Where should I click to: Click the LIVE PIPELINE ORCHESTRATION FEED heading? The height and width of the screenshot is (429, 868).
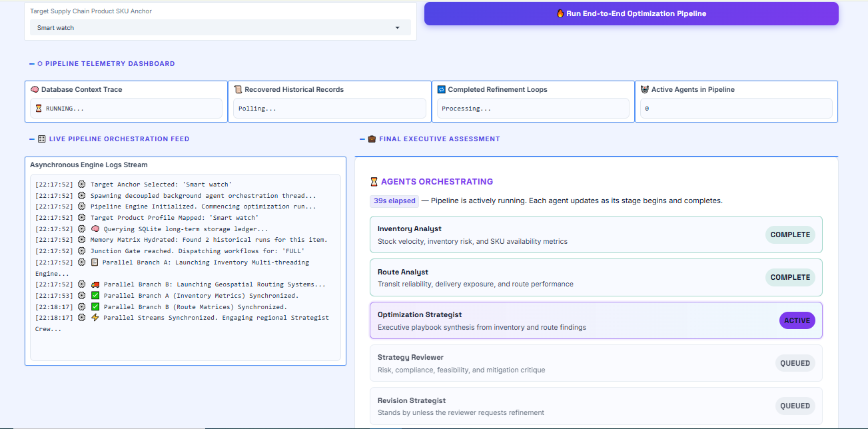(x=119, y=139)
